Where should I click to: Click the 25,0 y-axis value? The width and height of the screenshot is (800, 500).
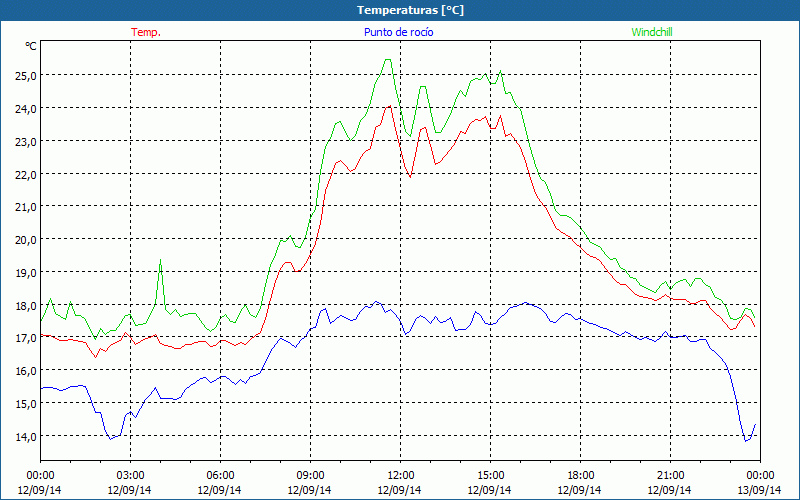26,76
